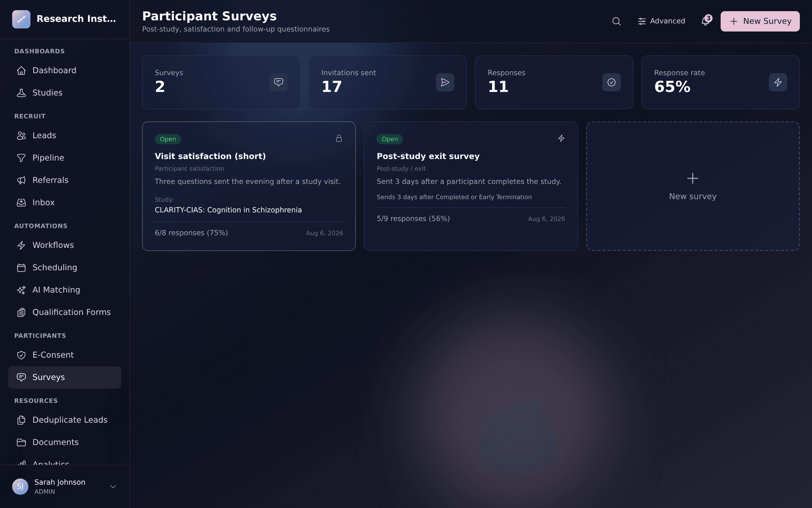Click the Dashboard home icon
The width and height of the screenshot is (812, 508).
point(21,70)
